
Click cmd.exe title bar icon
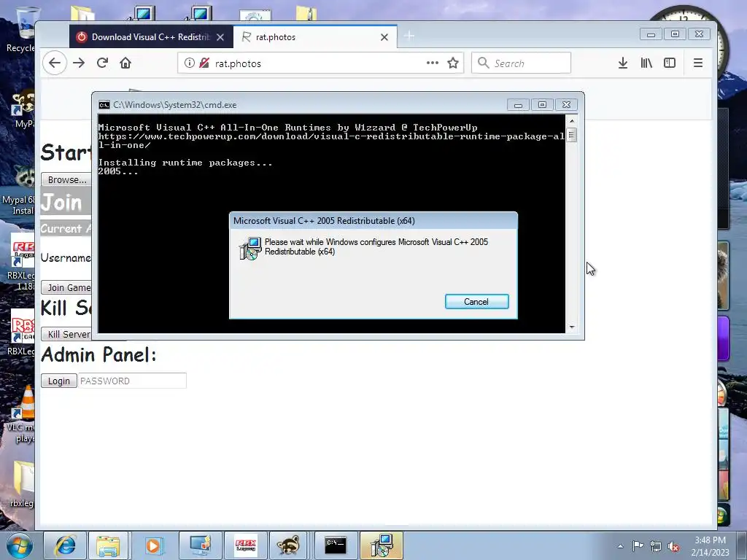104,105
